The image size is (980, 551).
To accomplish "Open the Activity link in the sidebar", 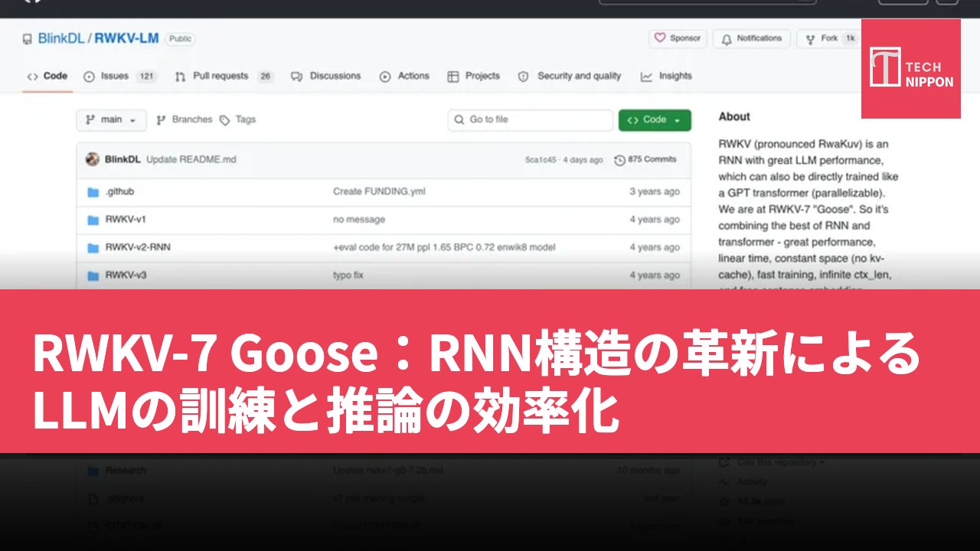I will (752, 482).
